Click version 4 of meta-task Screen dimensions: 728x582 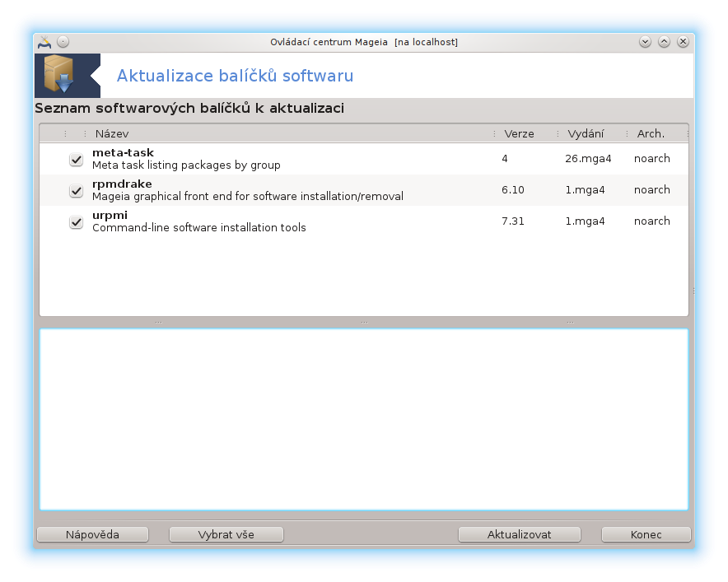pos(505,159)
